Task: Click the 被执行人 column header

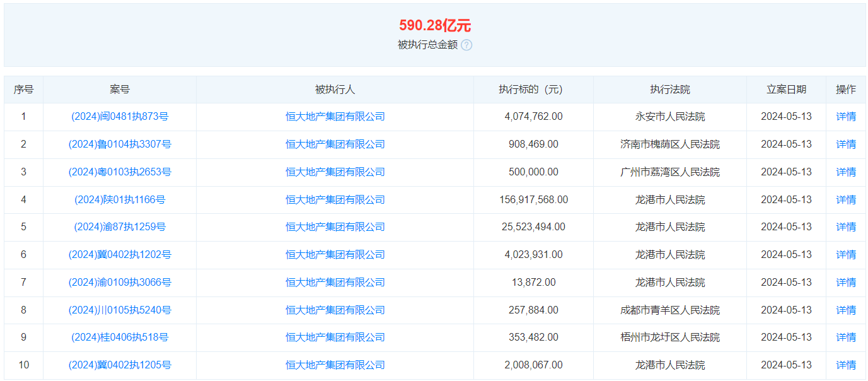Action: click(335, 90)
